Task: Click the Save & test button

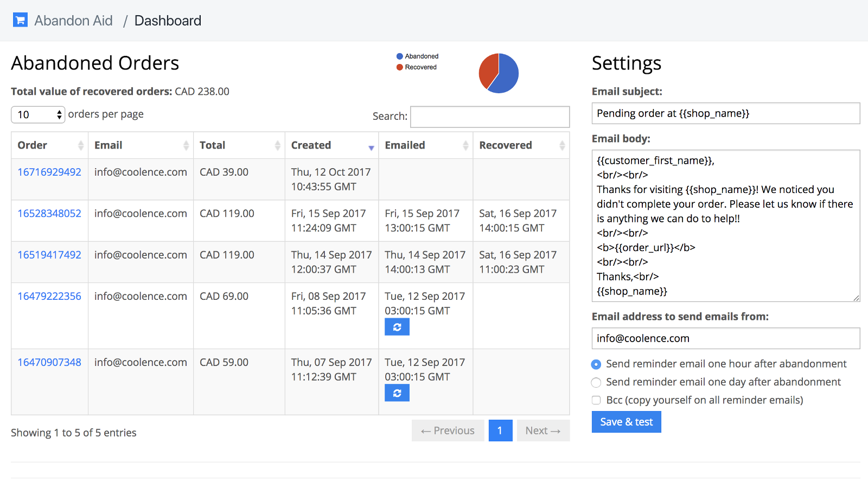Action: tap(626, 422)
